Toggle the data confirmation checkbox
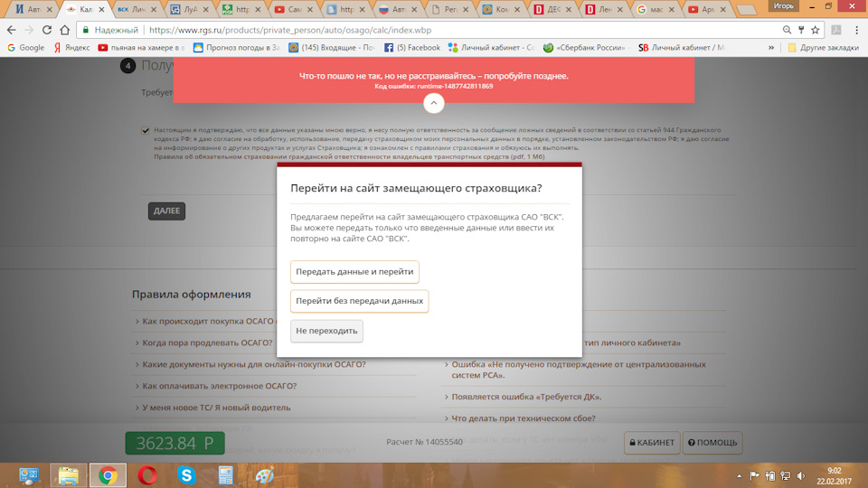 coord(146,130)
